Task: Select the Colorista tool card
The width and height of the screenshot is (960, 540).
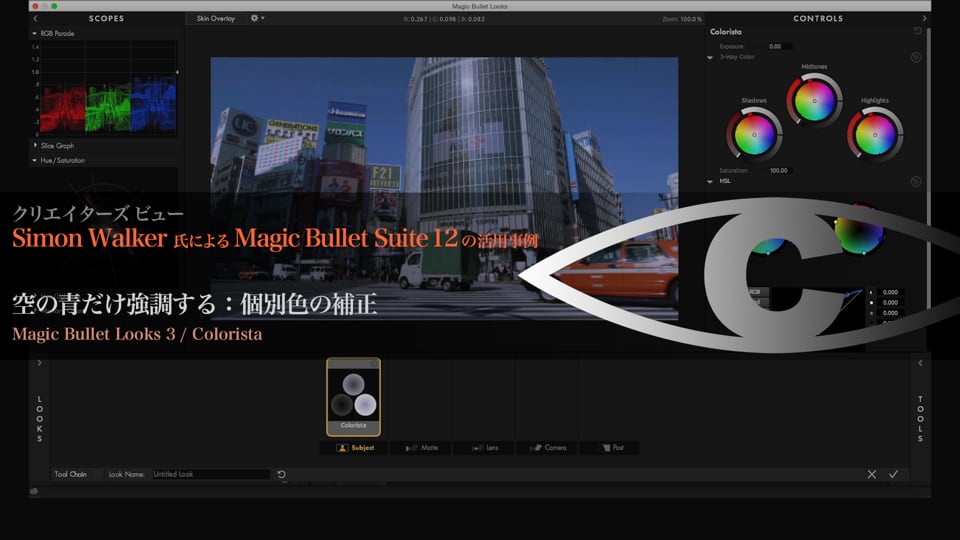Action: pos(353,397)
